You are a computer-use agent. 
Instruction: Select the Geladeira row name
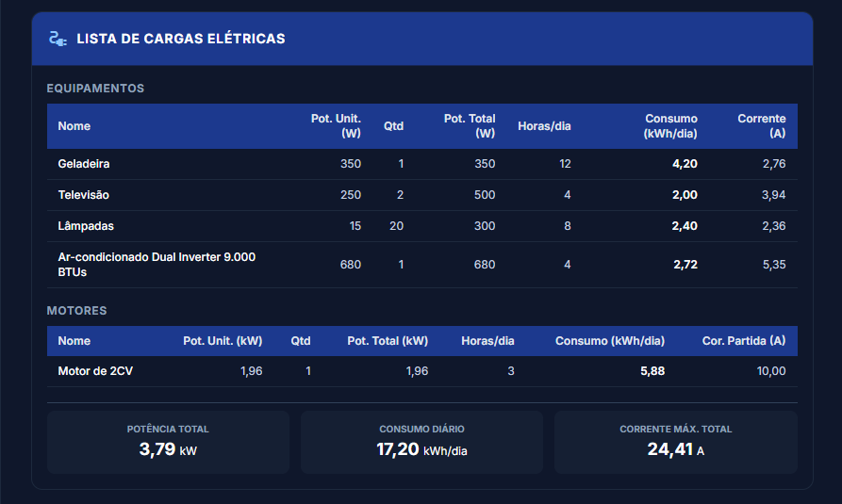[84, 164]
